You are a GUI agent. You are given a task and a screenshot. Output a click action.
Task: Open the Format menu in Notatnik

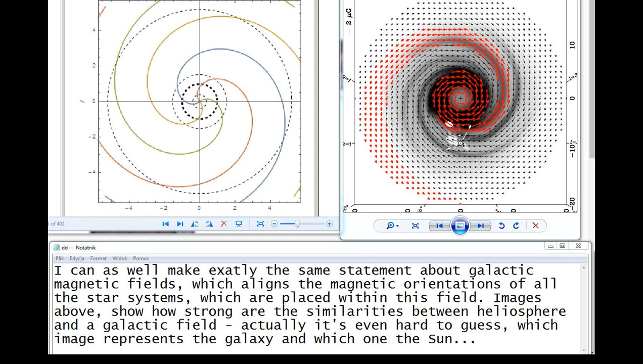tap(98, 258)
